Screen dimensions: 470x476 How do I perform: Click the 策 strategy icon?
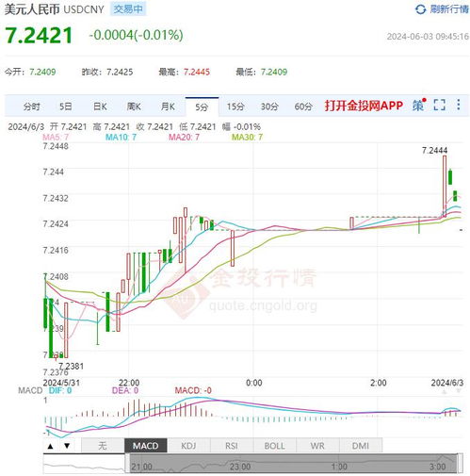(419, 105)
